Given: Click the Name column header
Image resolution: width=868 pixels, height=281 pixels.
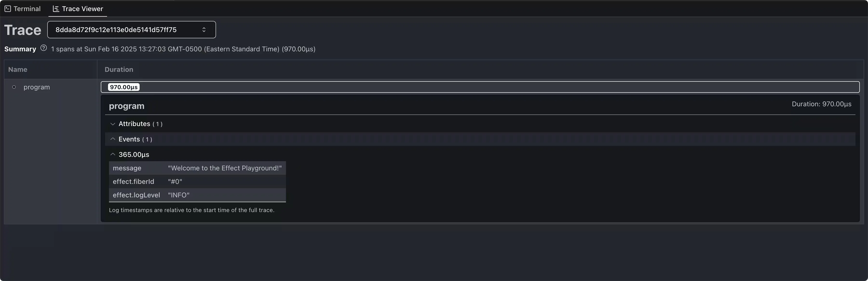Looking at the screenshot, I should 18,69.
